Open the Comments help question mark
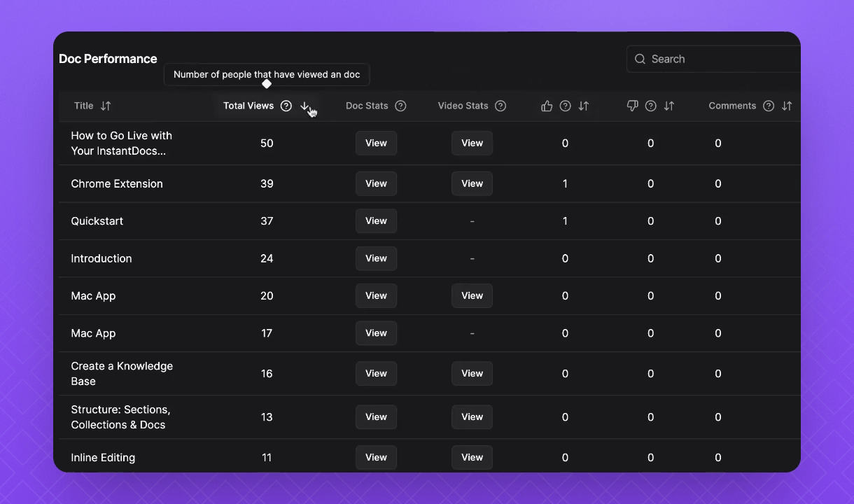This screenshot has width=854, height=504. pos(769,106)
